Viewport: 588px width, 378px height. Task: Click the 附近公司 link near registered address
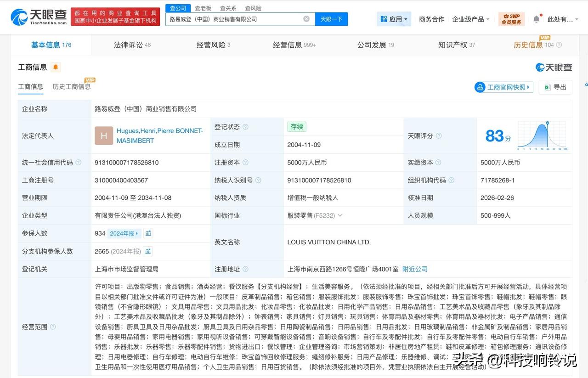[415, 269]
